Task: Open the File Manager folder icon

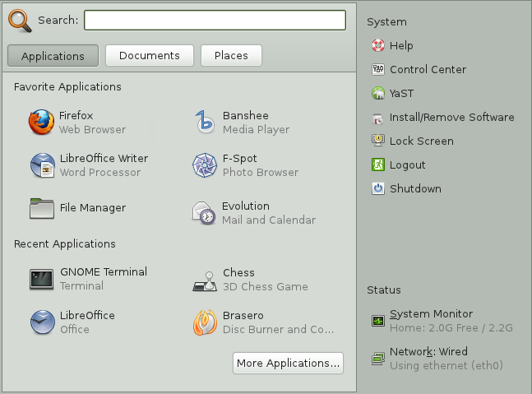Action: pyautogui.click(x=42, y=208)
